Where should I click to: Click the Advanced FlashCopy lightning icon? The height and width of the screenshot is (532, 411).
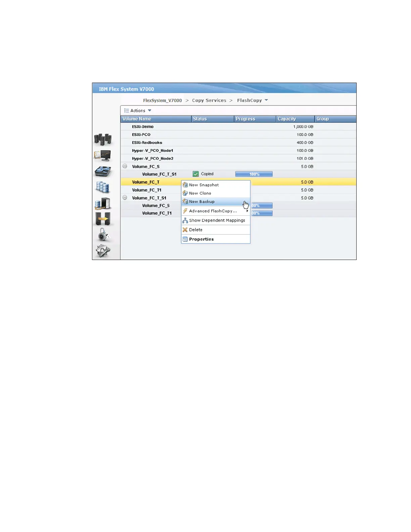pyautogui.click(x=185, y=211)
